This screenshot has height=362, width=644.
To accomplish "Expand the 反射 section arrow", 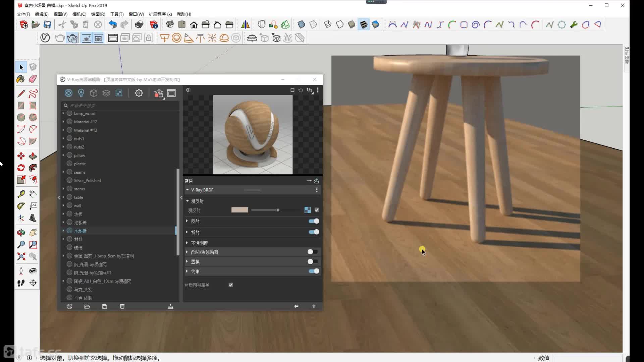I will [187, 221].
